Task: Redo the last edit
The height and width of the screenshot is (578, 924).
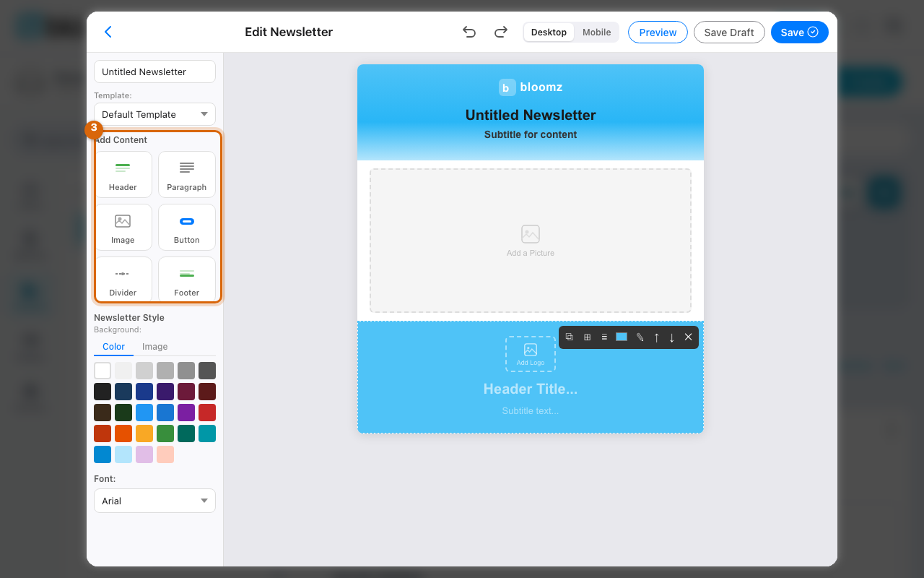Action: pyautogui.click(x=500, y=32)
